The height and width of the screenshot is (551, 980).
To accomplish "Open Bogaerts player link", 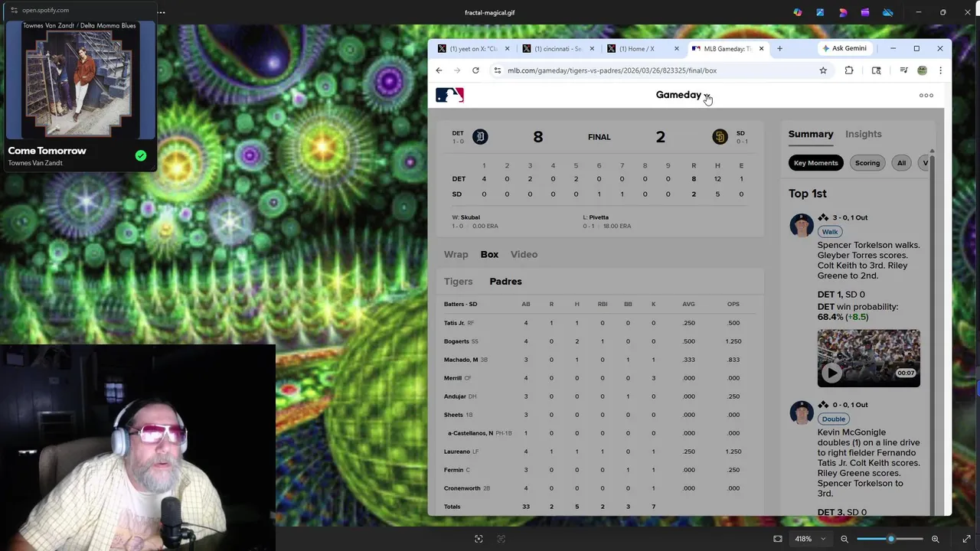I will pos(456,341).
